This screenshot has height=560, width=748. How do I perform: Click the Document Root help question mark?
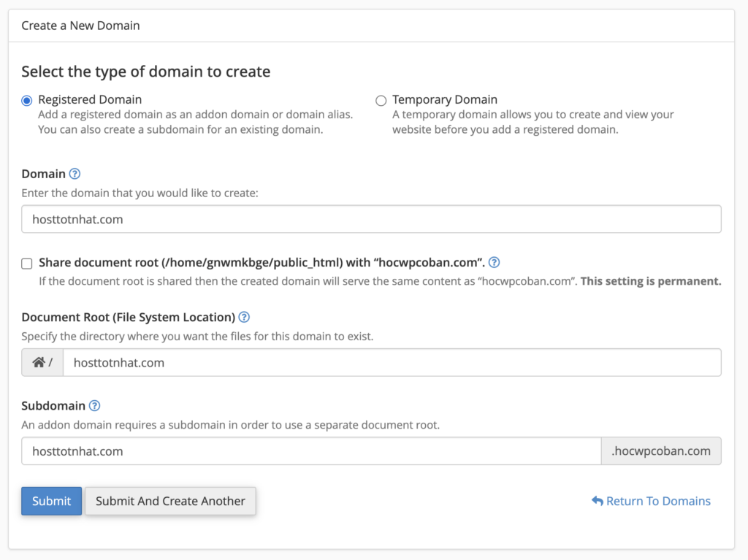point(244,318)
